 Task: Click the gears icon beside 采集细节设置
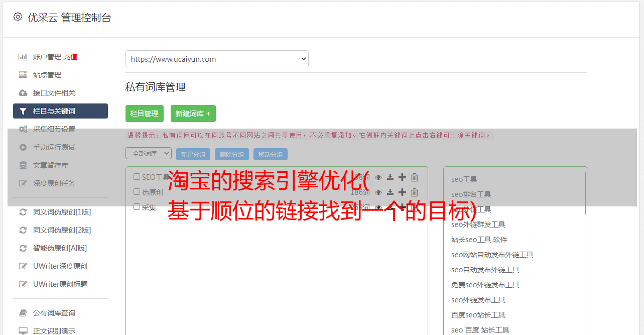coord(23,129)
